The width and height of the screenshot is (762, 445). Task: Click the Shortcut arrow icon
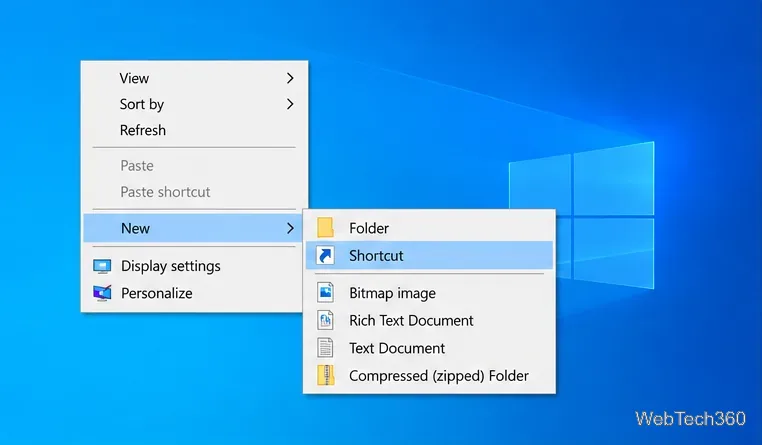(325, 255)
